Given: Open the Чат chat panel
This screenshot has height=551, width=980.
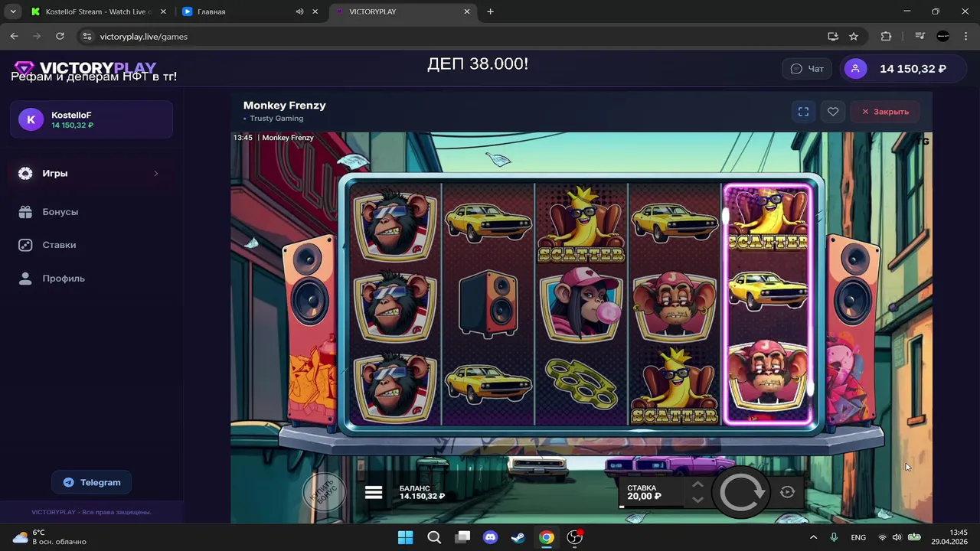Looking at the screenshot, I should (807, 69).
